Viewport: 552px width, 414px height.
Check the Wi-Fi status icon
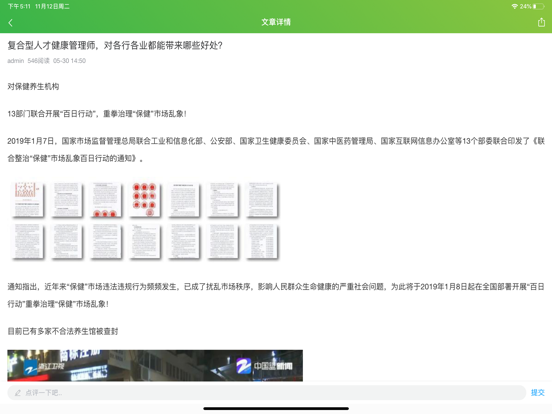(x=514, y=6)
